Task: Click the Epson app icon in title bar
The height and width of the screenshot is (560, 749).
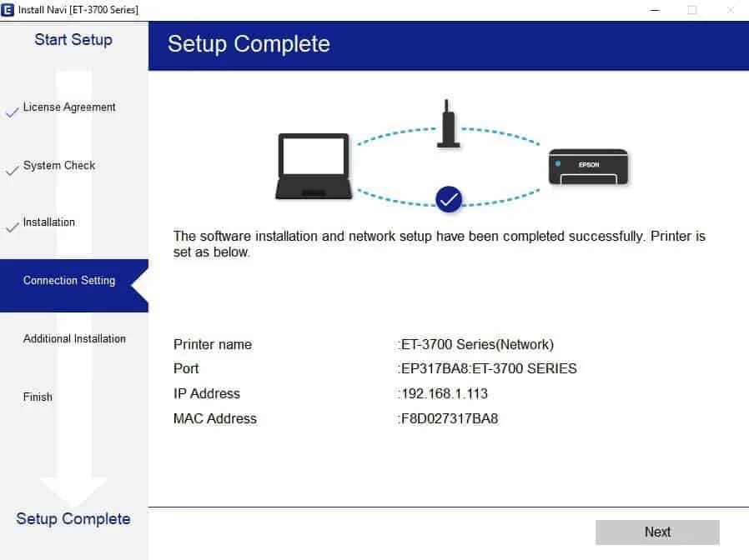Action: [x=8, y=9]
